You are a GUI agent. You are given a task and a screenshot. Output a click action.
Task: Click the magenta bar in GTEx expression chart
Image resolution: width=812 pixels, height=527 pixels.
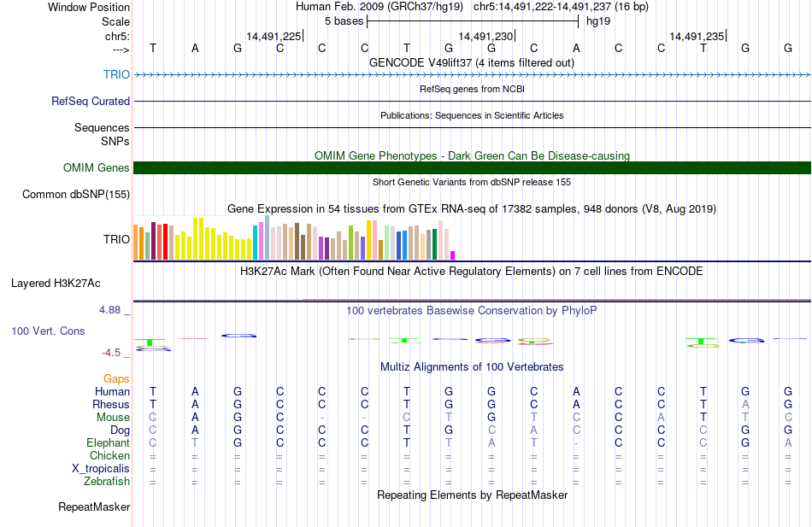[453, 255]
